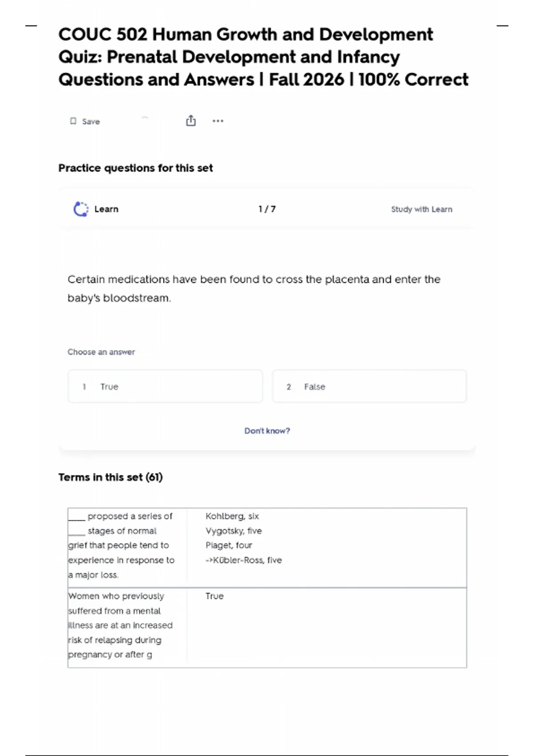Click the 1 / 7 question counter
Viewport: 534px width, 756px height.
pyautogui.click(x=267, y=209)
